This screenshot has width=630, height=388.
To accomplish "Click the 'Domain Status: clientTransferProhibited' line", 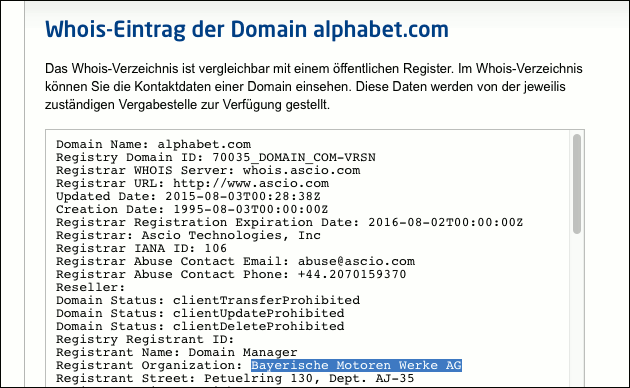I will [208, 300].
